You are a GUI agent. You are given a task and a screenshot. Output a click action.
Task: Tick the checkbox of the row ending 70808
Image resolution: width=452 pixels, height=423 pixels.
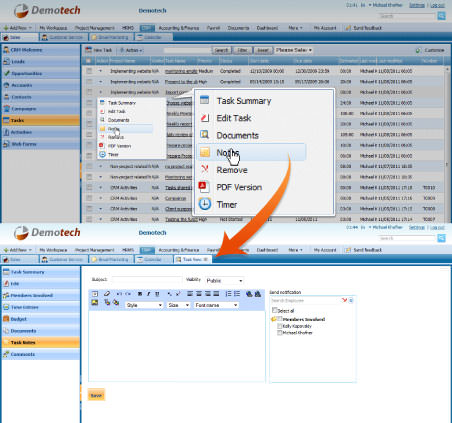(89, 209)
